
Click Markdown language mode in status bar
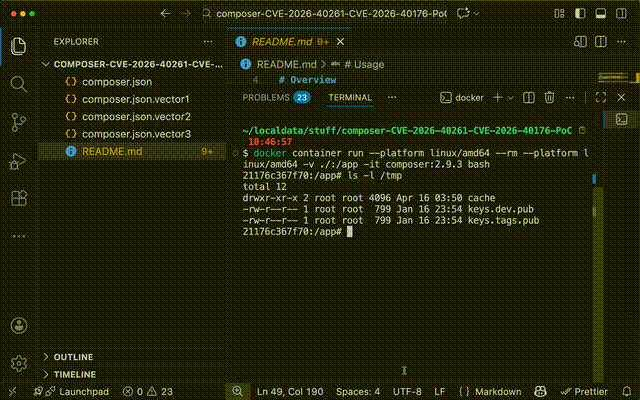(x=496, y=391)
